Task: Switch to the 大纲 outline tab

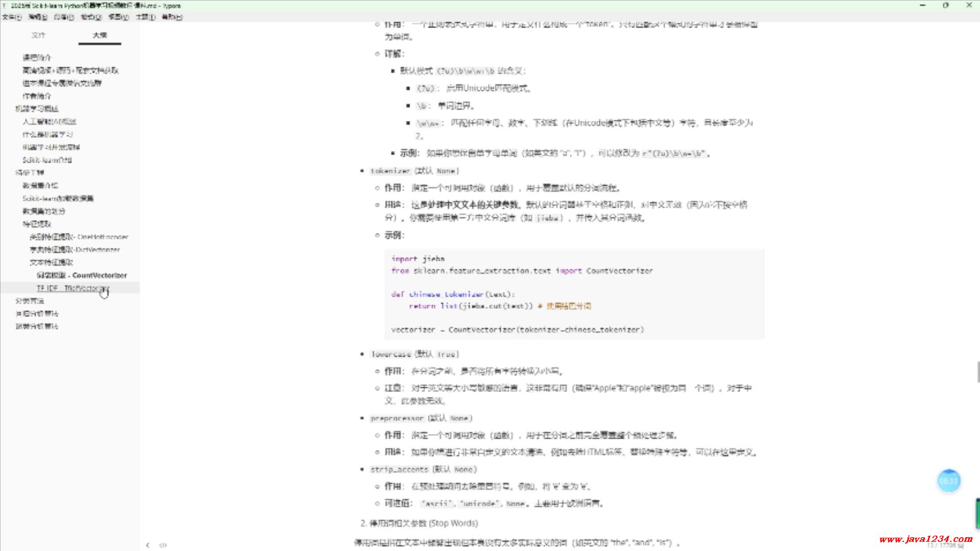Action: click(100, 35)
